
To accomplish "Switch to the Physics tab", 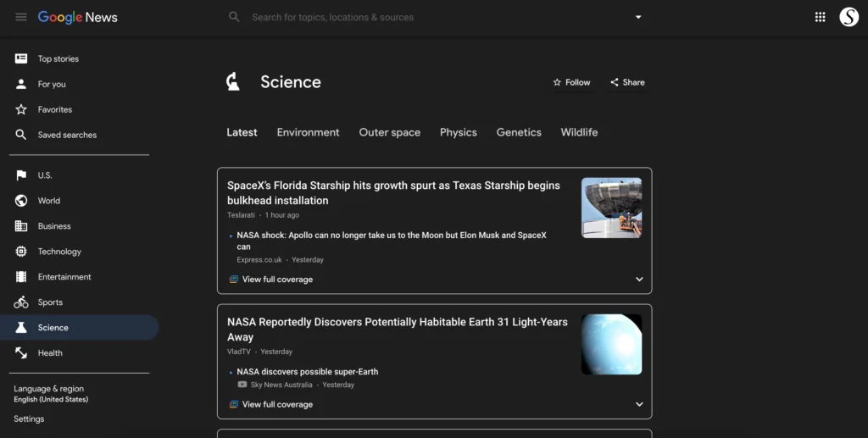I will (x=459, y=133).
